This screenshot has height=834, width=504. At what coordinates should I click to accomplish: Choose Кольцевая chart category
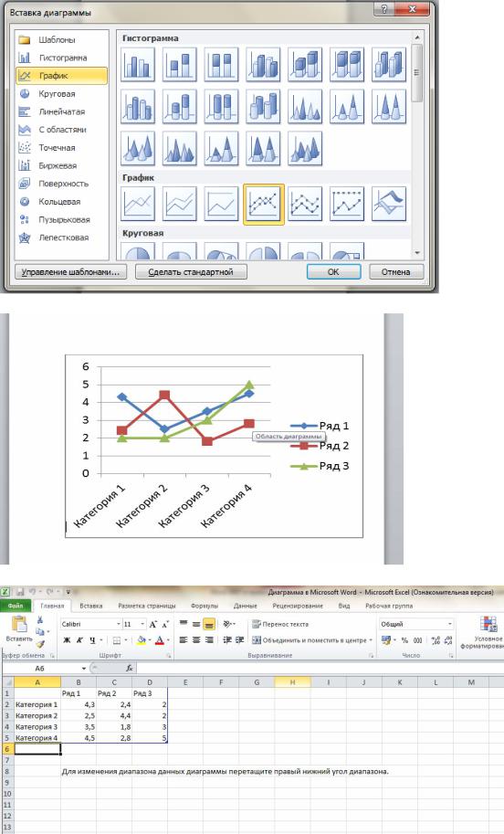pos(59,202)
